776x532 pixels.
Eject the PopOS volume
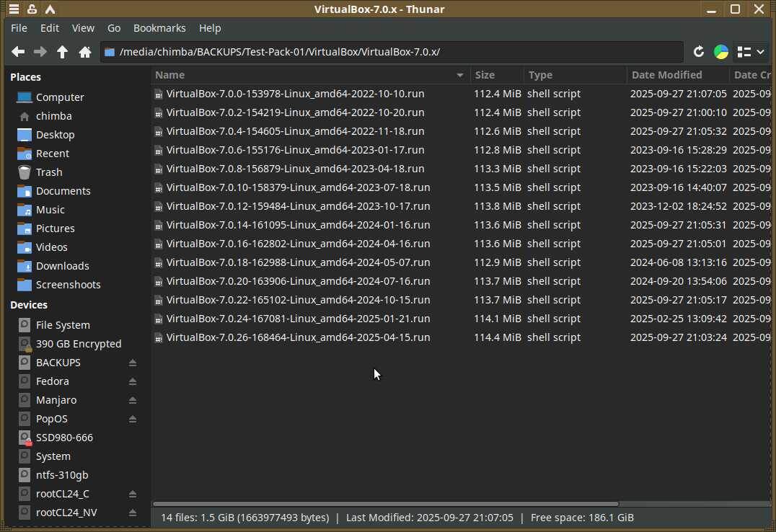[133, 419]
